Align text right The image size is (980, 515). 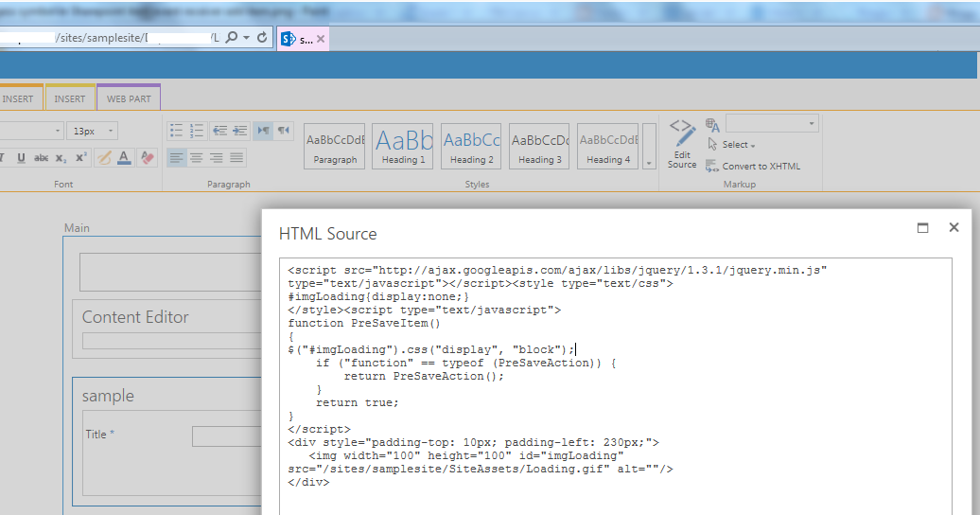(x=217, y=158)
